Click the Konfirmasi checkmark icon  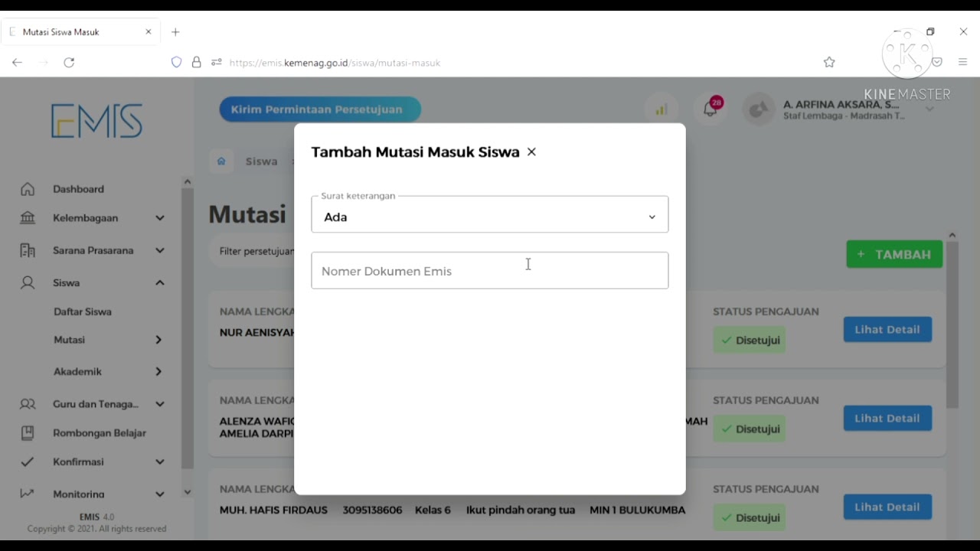coord(28,462)
